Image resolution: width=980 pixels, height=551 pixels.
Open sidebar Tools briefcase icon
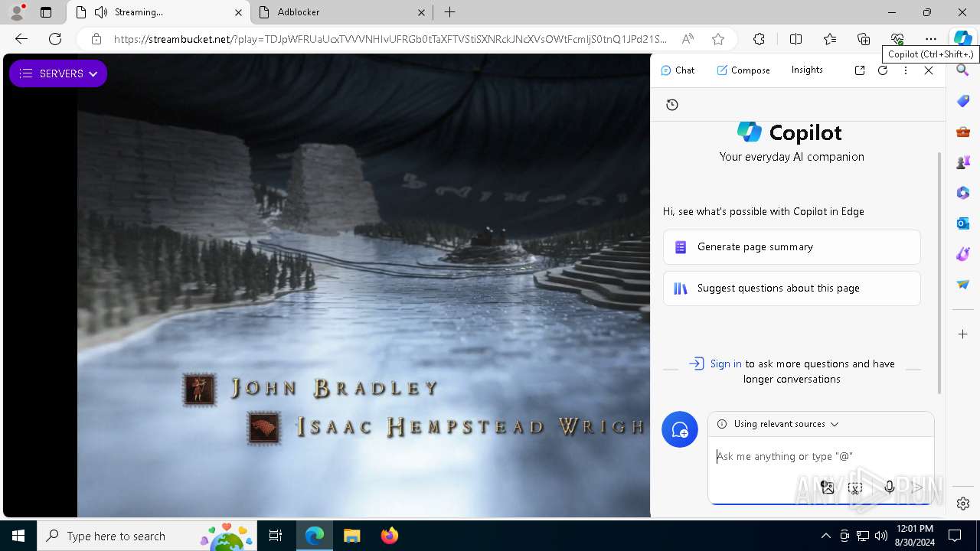[963, 132]
